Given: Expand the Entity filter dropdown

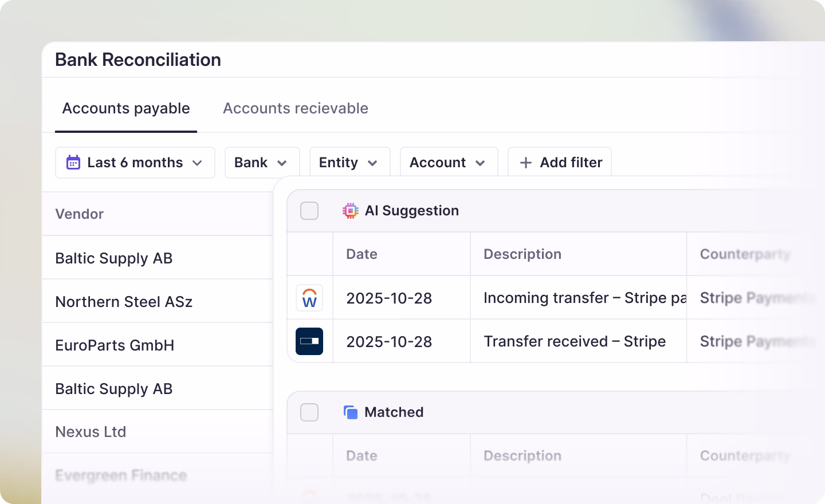Looking at the screenshot, I should tap(349, 163).
